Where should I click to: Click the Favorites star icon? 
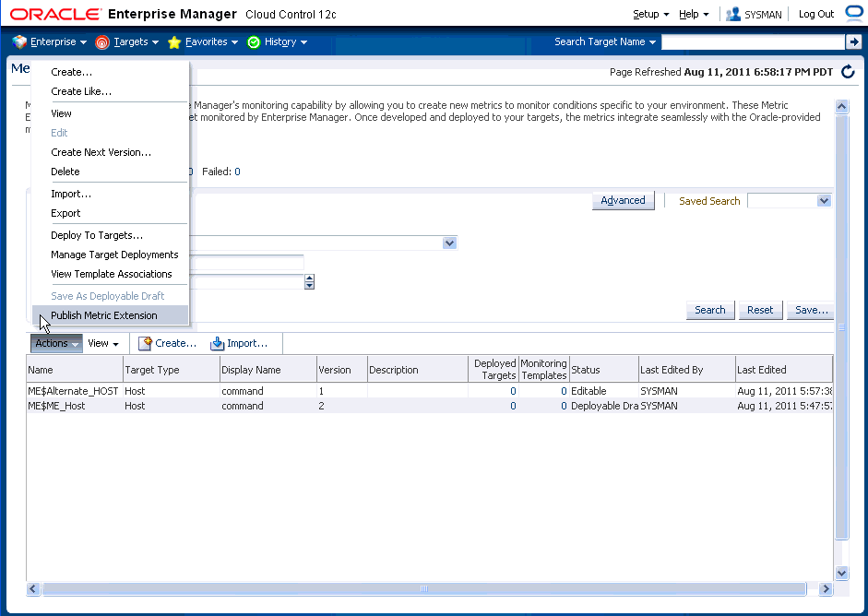point(174,42)
